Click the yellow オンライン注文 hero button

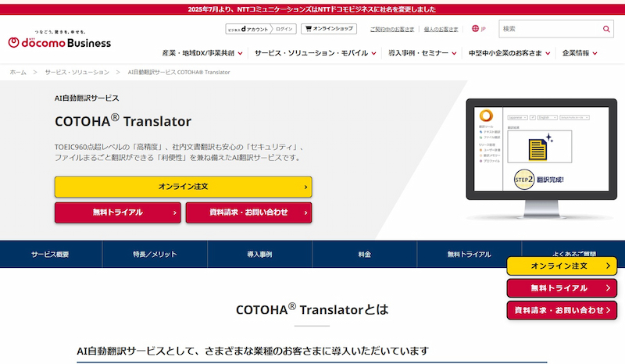point(183,187)
